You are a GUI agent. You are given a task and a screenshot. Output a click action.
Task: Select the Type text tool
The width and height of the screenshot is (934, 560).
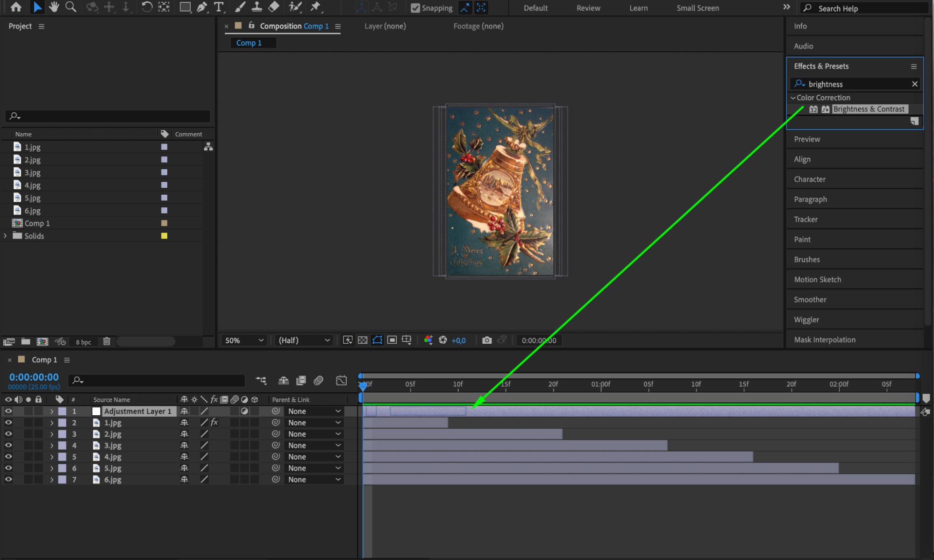[218, 7]
